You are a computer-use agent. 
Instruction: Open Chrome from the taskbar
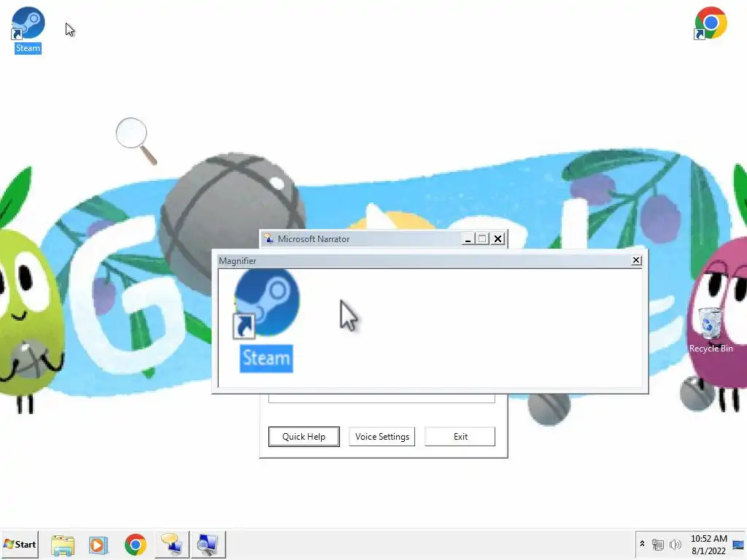click(135, 545)
